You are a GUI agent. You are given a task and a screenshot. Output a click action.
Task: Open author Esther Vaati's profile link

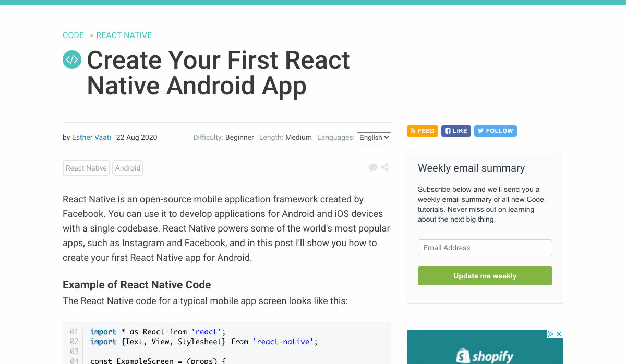tap(91, 138)
